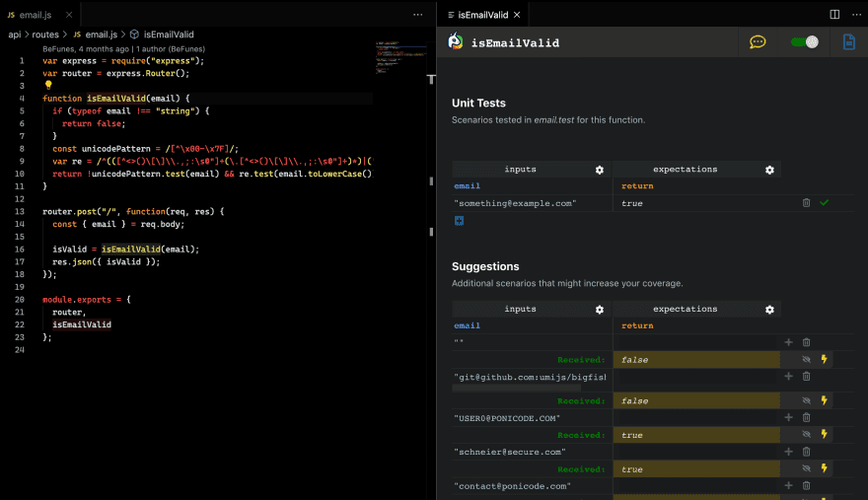
Task: Click the blue test file icon
Action: pos(847,42)
